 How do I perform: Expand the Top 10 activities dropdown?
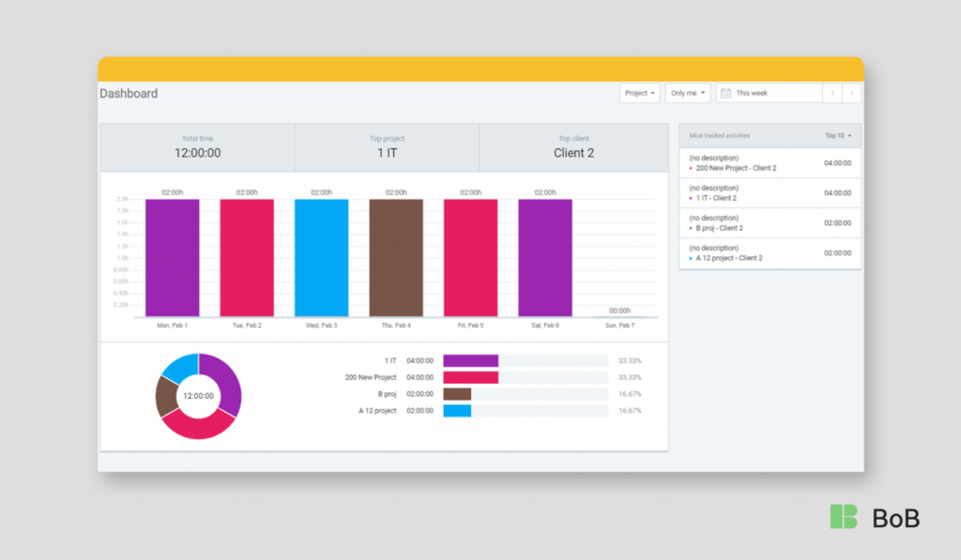(838, 136)
